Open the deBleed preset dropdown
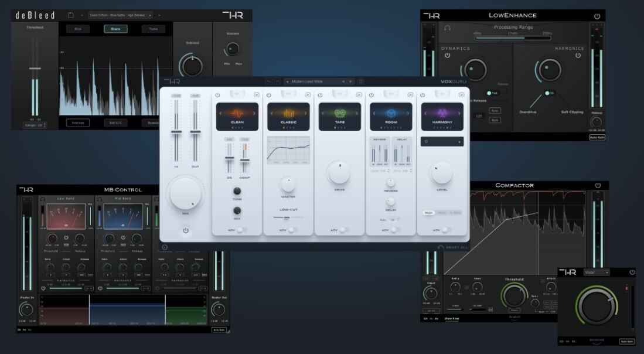Viewport: 644px width, 354px height. tap(120, 15)
